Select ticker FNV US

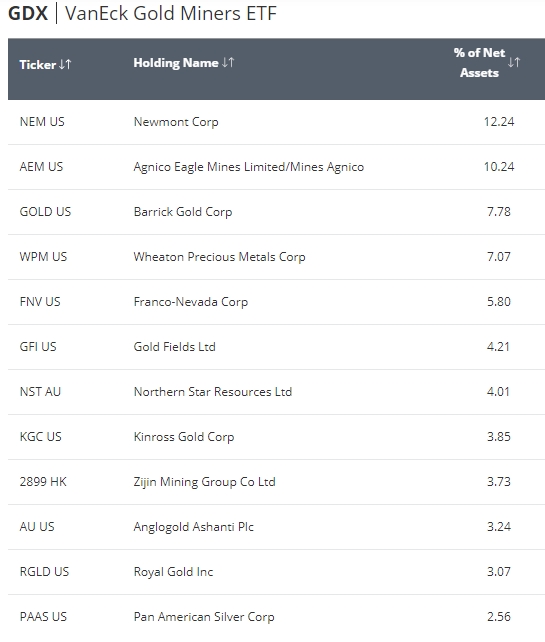40,302
